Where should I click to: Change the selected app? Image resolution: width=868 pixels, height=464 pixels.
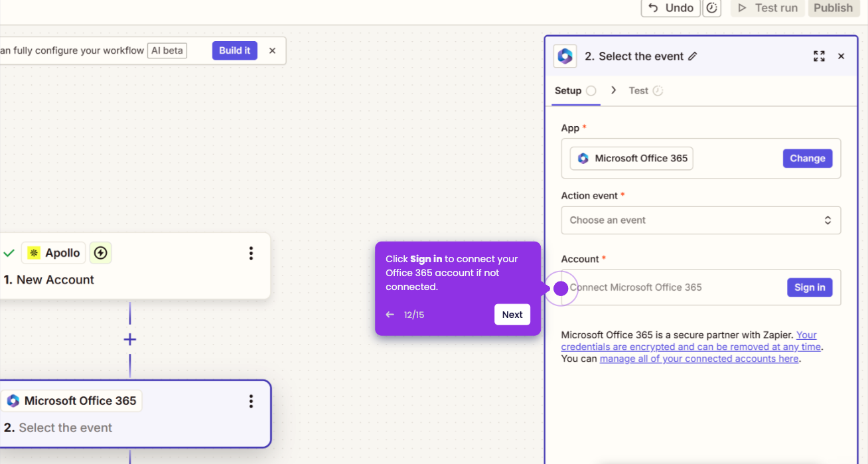point(808,159)
